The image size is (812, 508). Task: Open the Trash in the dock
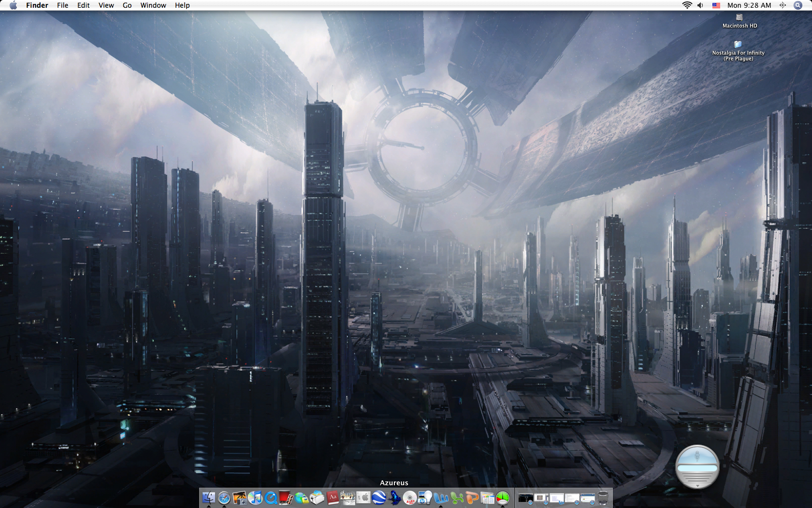click(603, 497)
